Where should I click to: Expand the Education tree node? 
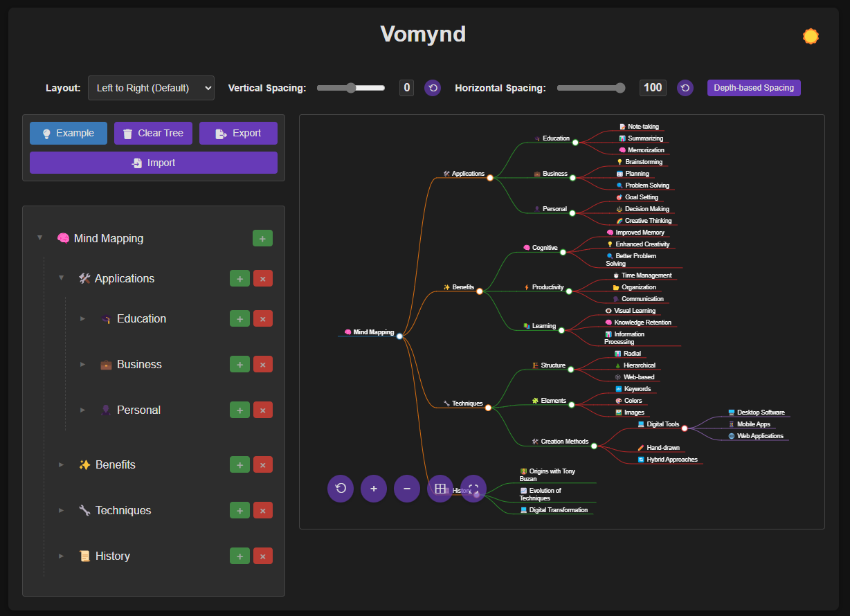(83, 318)
